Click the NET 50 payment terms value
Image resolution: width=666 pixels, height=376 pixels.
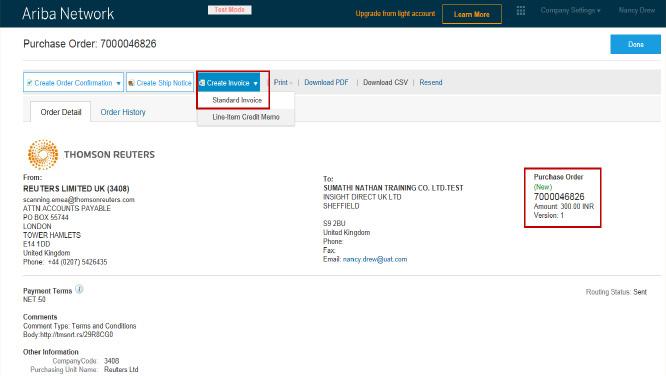coord(34,300)
